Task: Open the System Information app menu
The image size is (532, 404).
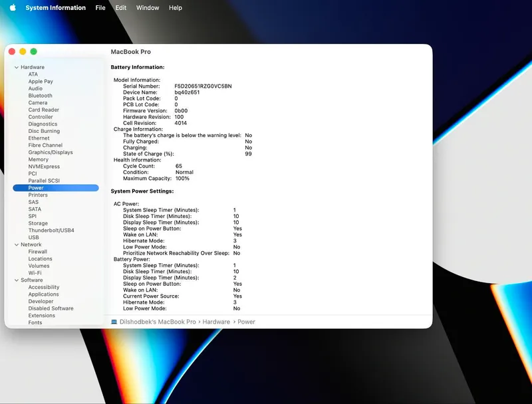Action: (x=56, y=7)
